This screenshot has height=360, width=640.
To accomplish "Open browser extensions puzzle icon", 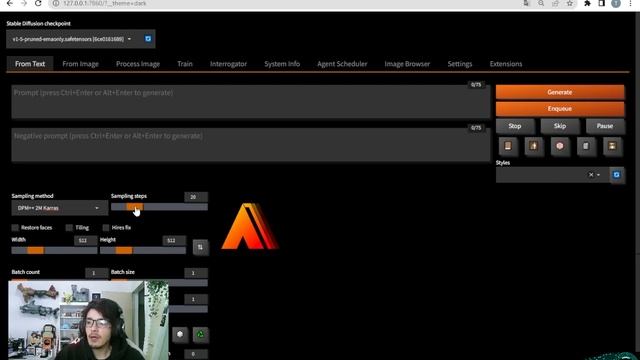I will coord(587,3).
